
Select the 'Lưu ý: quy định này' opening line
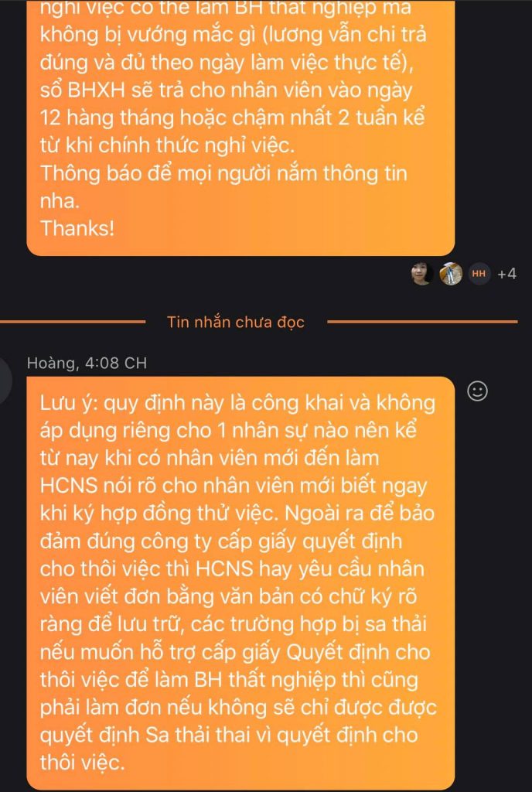point(237,402)
